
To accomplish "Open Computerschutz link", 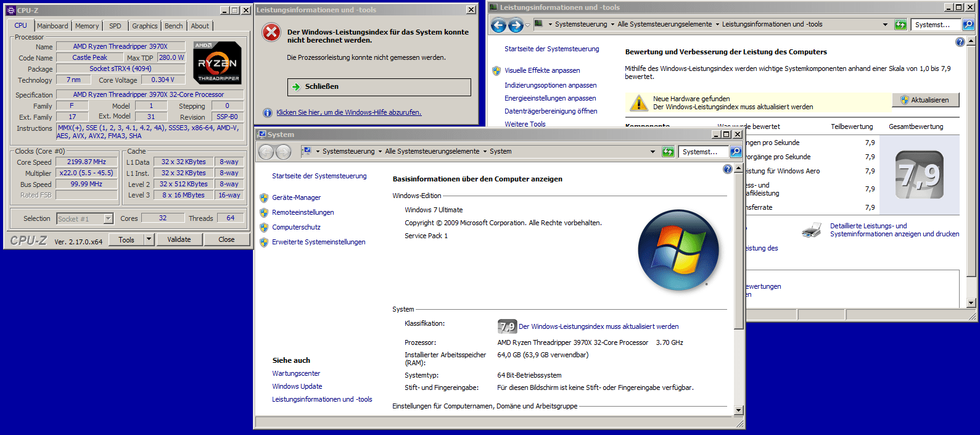I will pos(296,227).
